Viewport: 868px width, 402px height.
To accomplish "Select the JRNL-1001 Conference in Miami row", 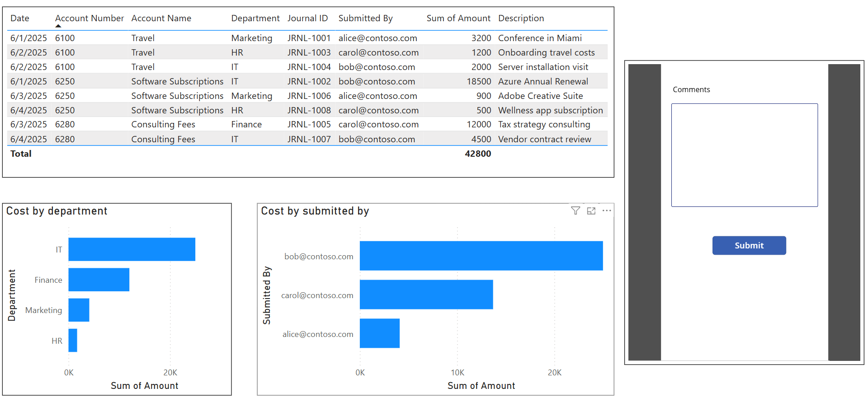I will coord(309,38).
